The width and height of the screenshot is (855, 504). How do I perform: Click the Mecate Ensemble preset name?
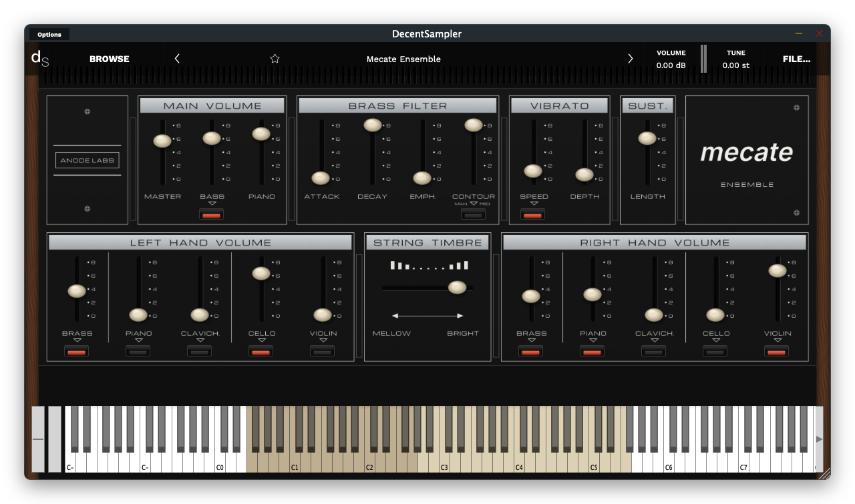403,59
